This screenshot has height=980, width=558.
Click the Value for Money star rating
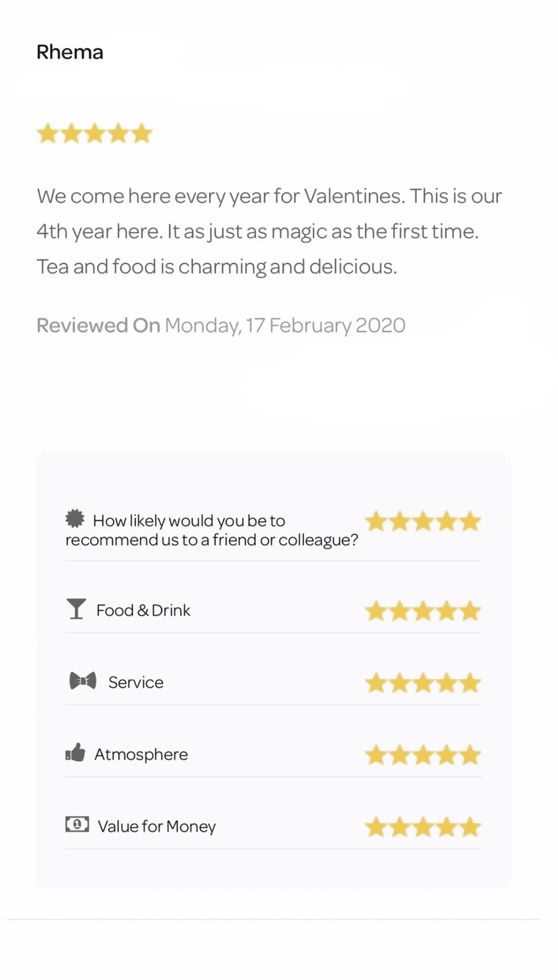pyautogui.click(x=423, y=827)
